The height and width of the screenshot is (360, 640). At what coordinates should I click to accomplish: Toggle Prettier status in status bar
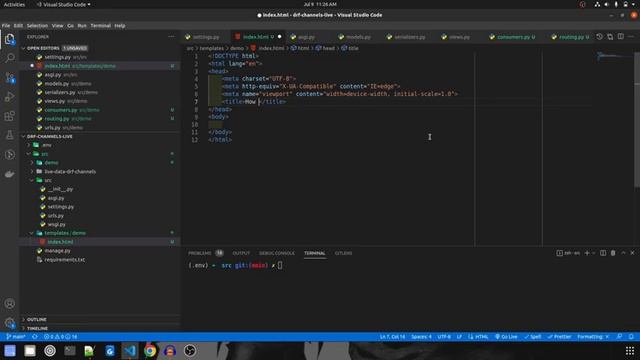pyautogui.click(x=559, y=337)
